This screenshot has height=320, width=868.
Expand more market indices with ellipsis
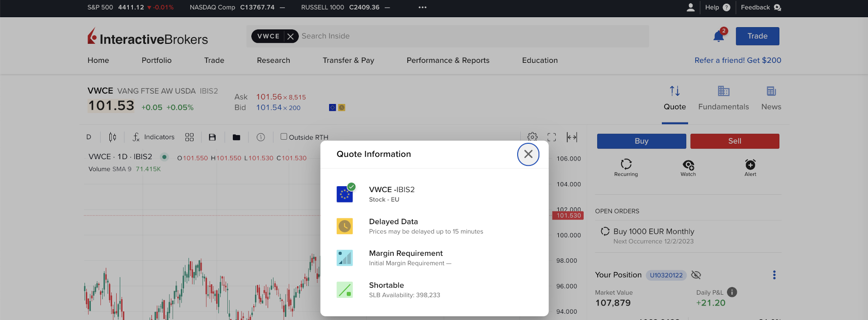pyautogui.click(x=422, y=7)
